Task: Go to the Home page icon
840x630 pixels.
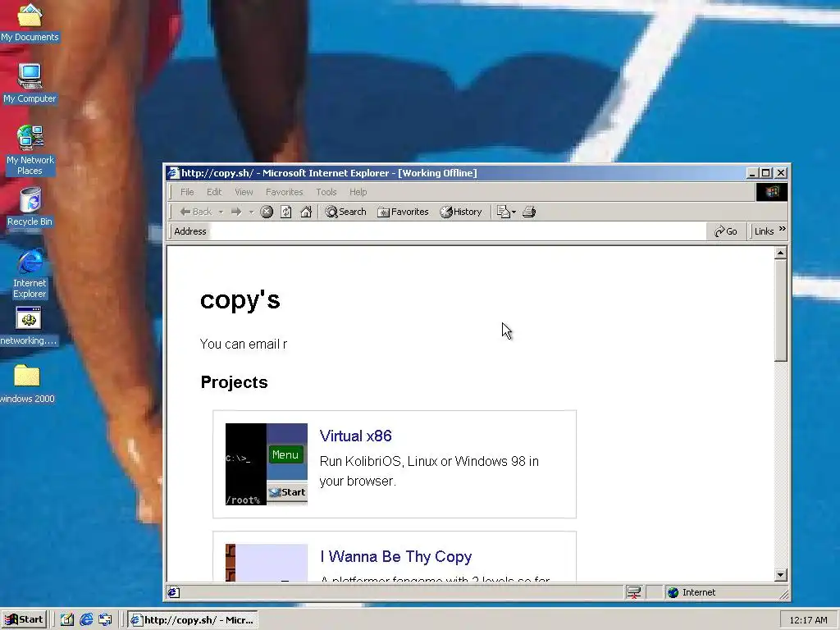Action: click(306, 212)
